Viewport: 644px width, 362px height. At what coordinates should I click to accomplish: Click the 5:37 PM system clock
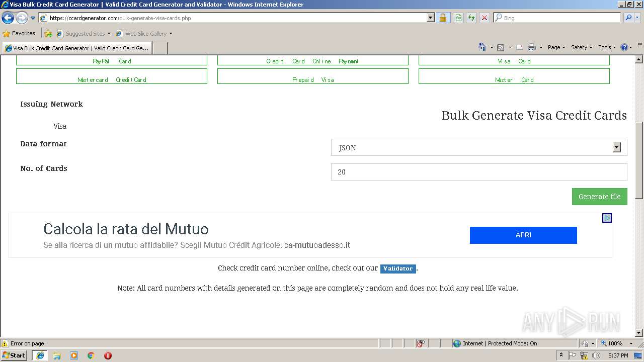click(618, 355)
